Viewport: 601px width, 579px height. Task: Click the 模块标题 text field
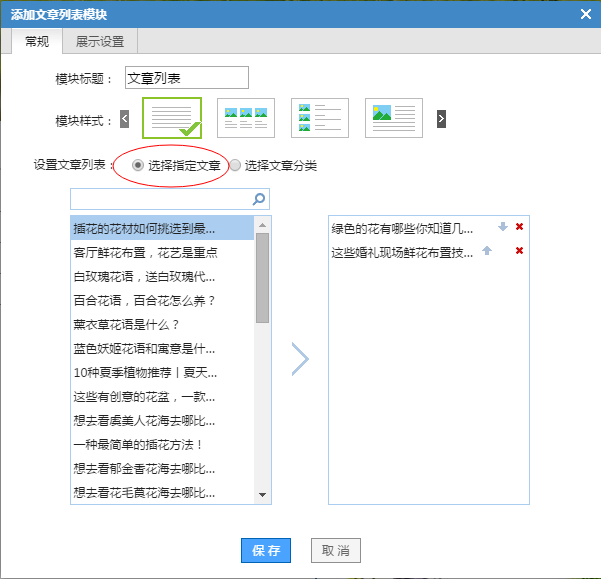(x=186, y=78)
